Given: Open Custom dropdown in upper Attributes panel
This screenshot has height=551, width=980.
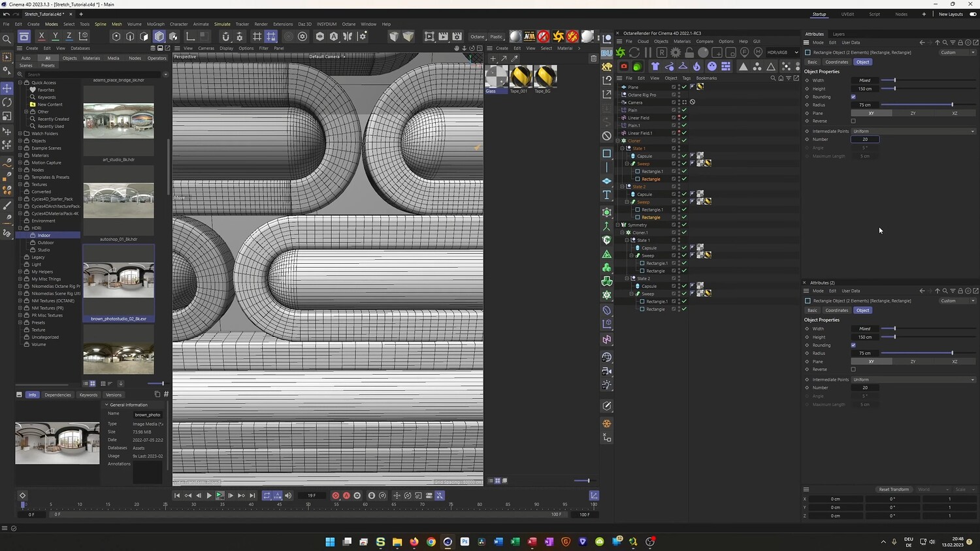Looking at the screenshot, I should click(x=958, y=52).
